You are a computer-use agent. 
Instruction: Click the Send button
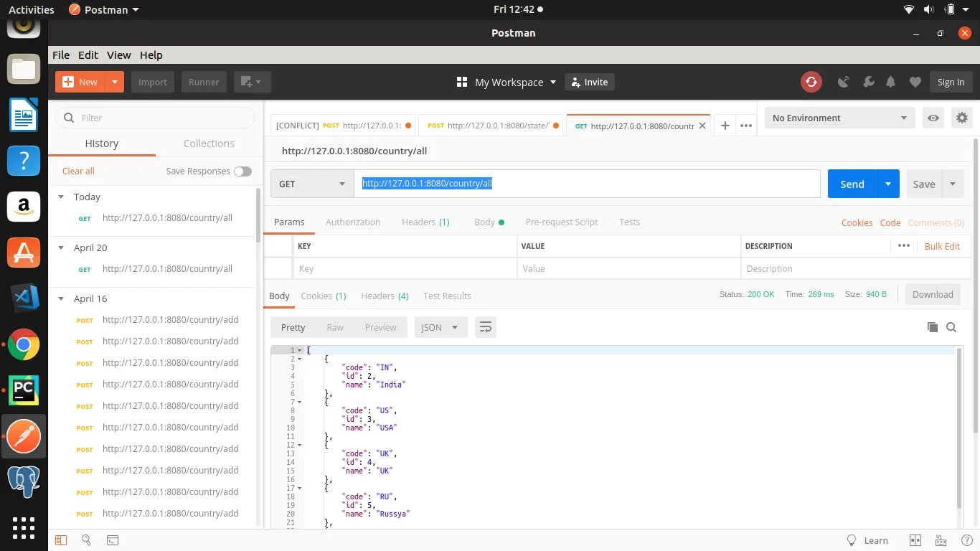852,184
